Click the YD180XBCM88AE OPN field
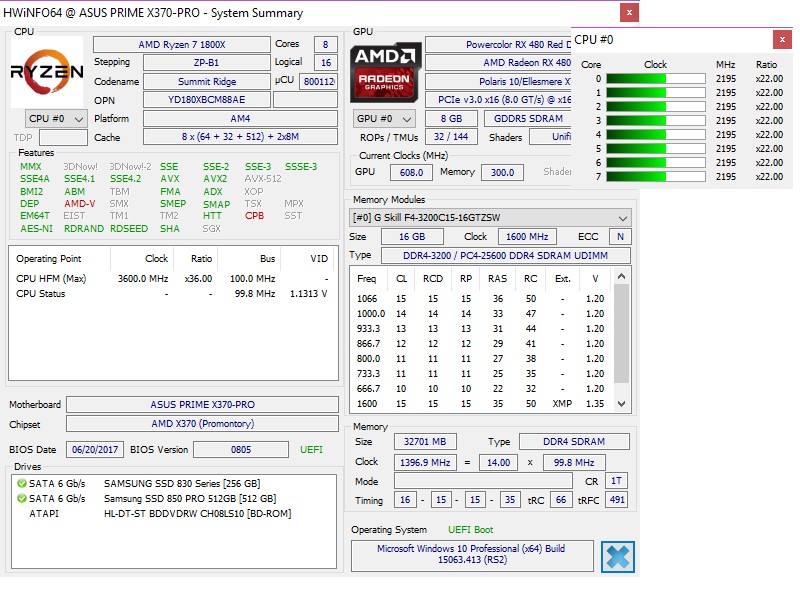This screenshot has height=600, width=800. 207,99
